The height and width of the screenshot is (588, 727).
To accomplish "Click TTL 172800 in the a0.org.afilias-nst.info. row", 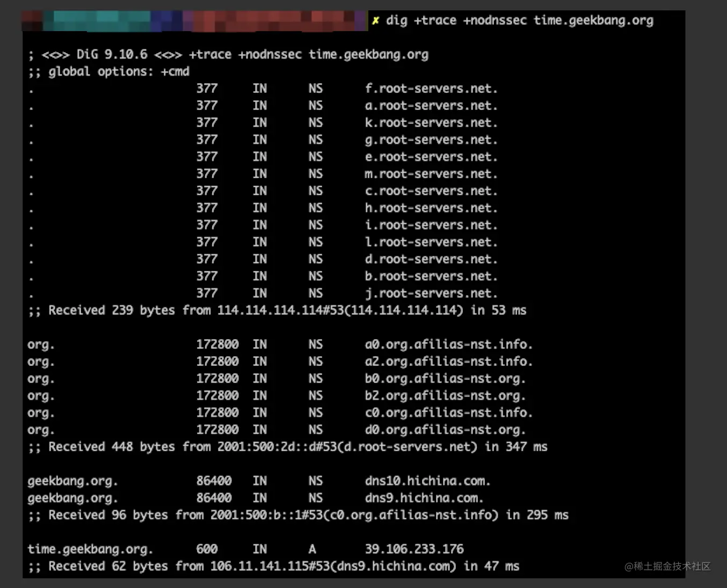I will point(217,344).
